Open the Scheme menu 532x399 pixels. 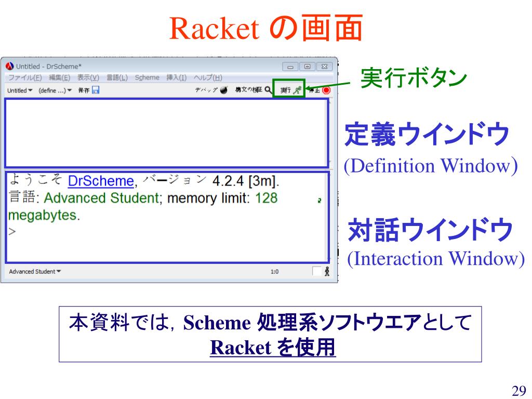click(x=147, y=78)
